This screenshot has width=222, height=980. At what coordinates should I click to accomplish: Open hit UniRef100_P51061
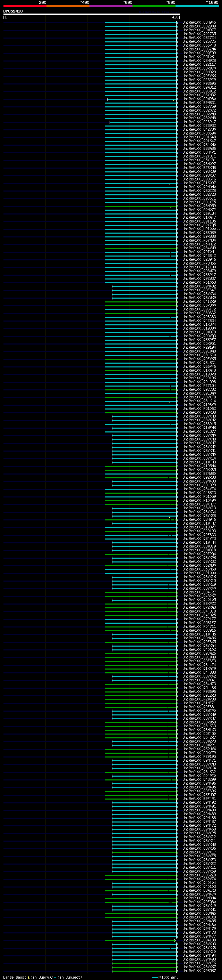click(x=199, y=57)
